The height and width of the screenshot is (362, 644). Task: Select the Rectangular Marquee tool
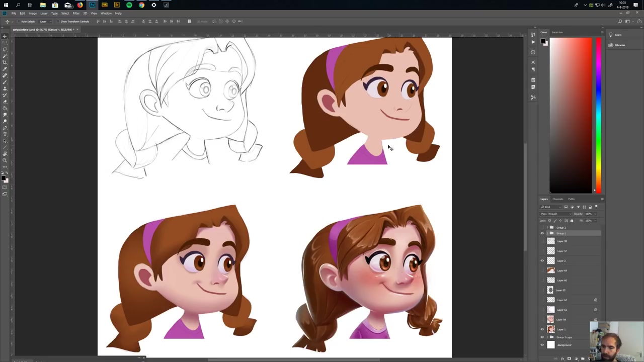5,42
